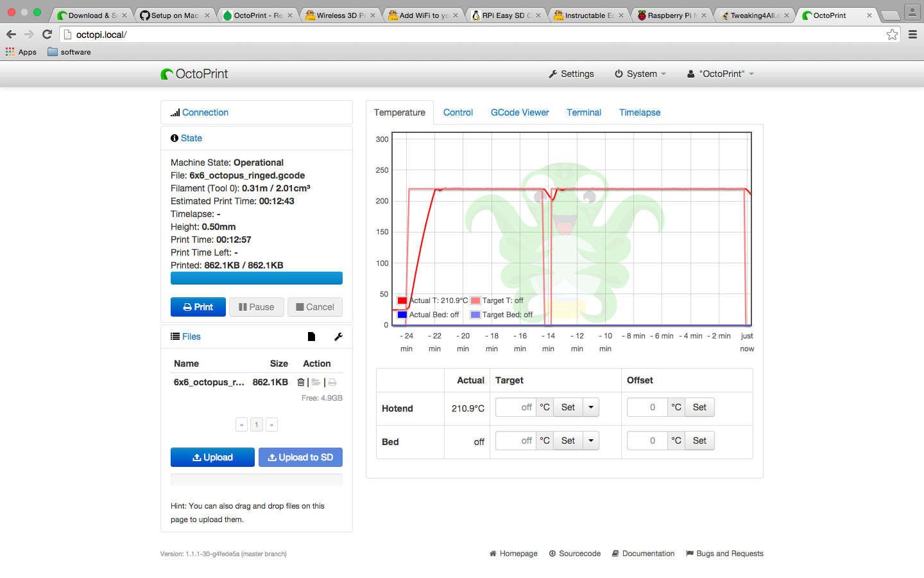The image size is (924, 578).
Task: Click the Pause button
Action: [257, 307]
